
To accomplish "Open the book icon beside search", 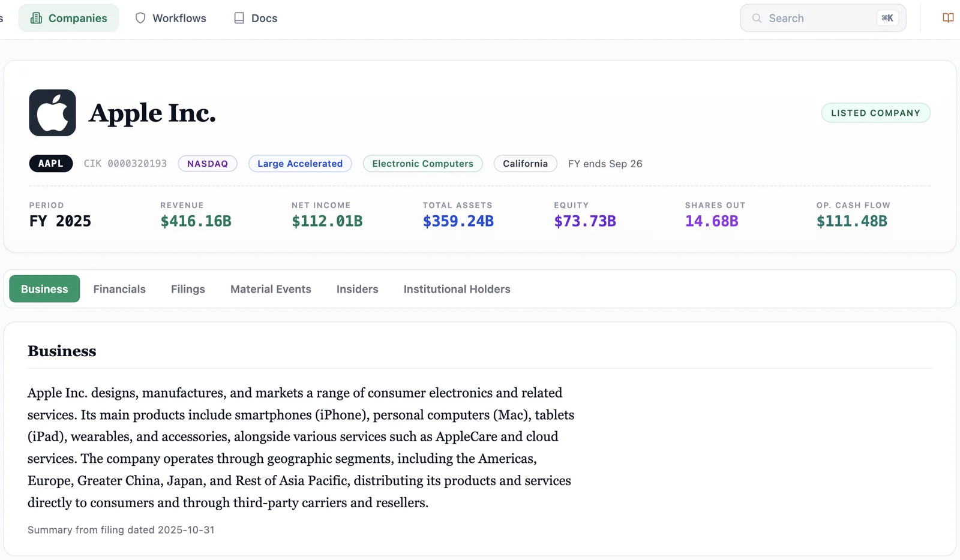I will [x=948, y=18].
